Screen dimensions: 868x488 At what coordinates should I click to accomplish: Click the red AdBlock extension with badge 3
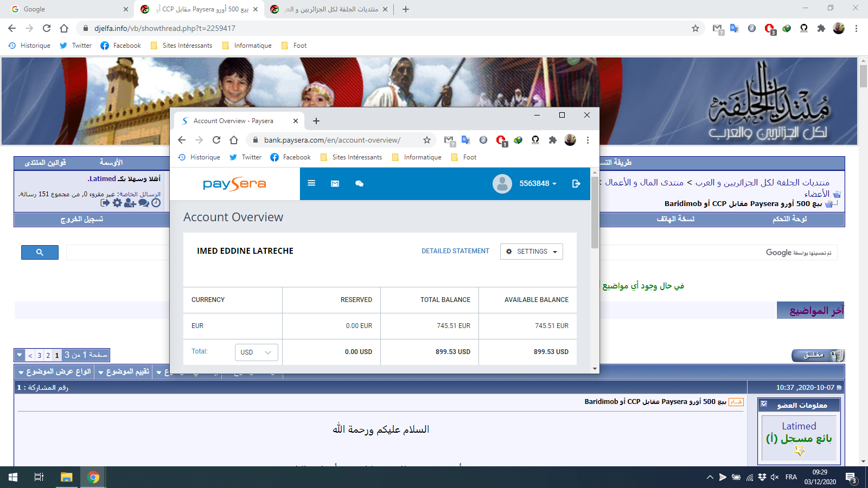pos(770,29)
